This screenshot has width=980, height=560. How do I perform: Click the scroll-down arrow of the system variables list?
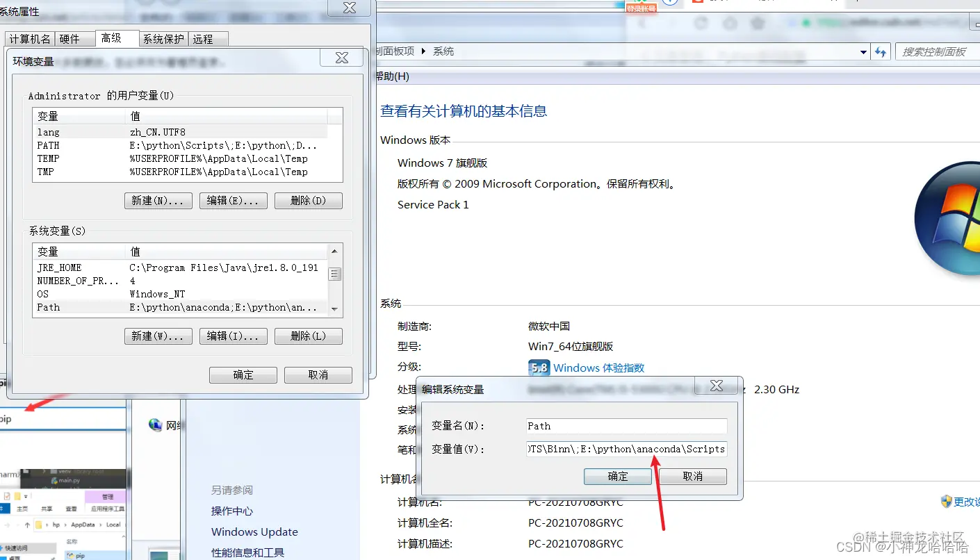(335, 309)
